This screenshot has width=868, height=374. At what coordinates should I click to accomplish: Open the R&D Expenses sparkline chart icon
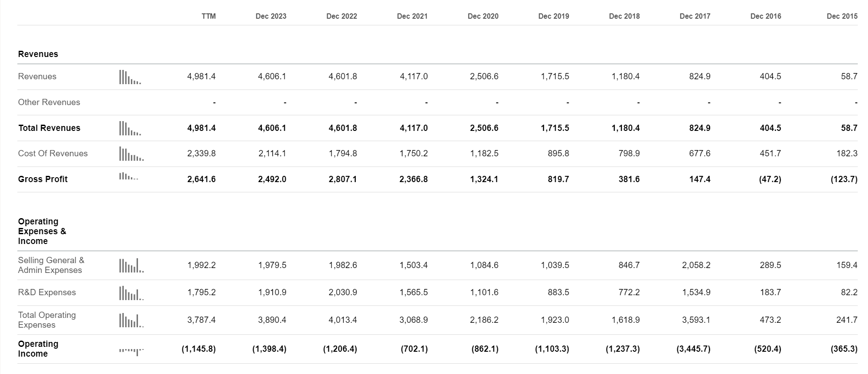point(131,293)
